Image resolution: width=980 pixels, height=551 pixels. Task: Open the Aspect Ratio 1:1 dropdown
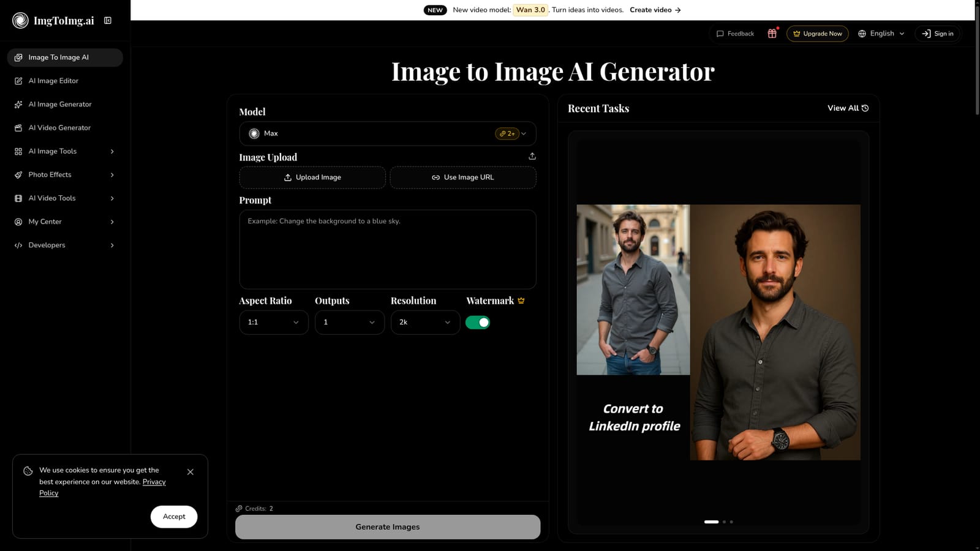pos(274,323)
